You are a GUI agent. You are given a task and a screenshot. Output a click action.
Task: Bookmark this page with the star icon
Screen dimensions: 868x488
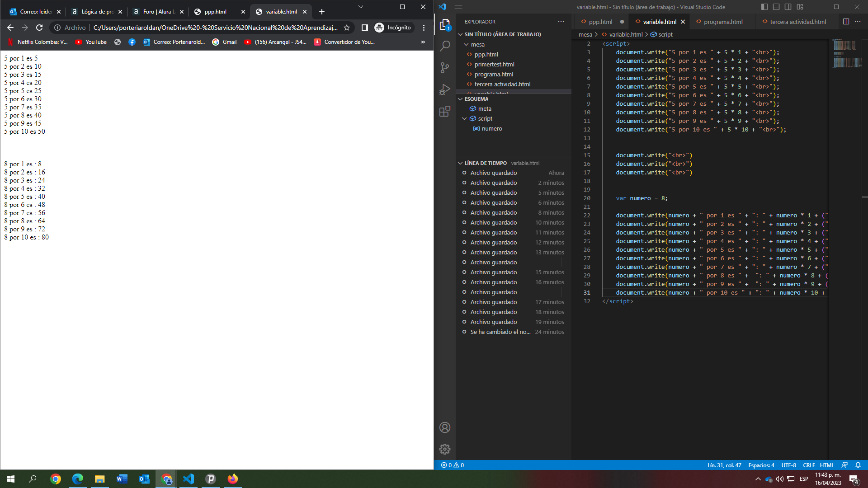pos(347,28)
